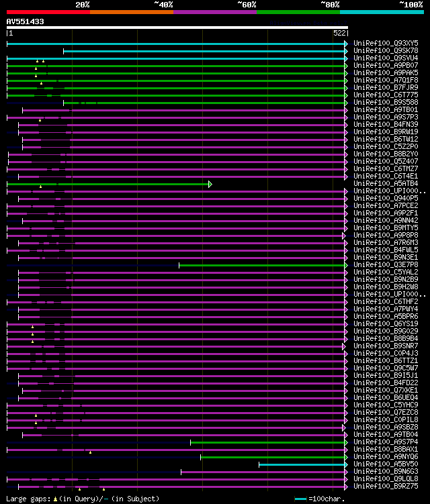This screenshot has width=430, height=504.
Task: Click the UniRef100_B6TW12 label
Action: coord(386,139)
